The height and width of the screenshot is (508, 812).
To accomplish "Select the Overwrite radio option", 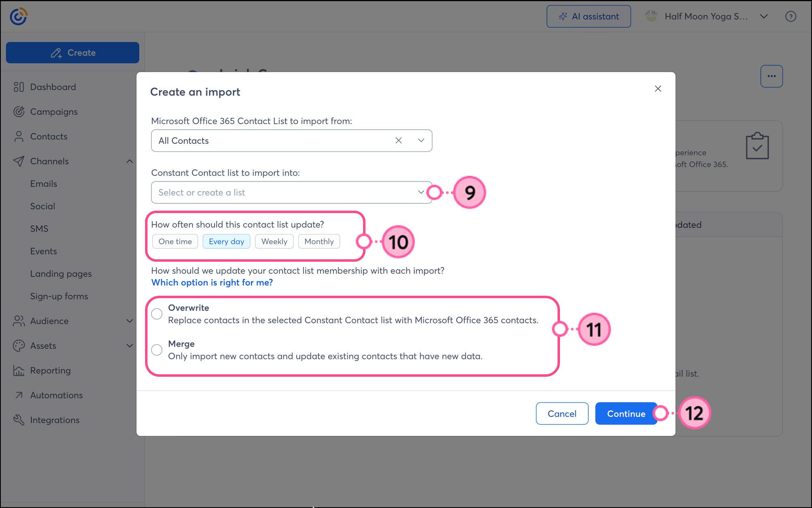I will point(157,314).
